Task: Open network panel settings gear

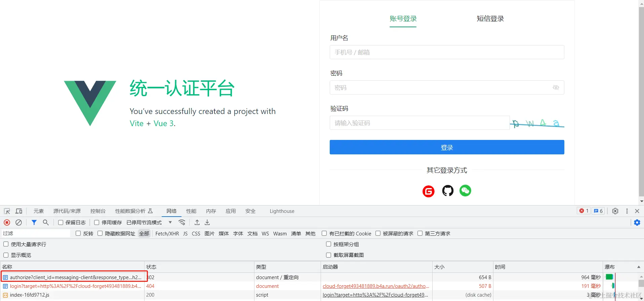Action: (637, 223)
